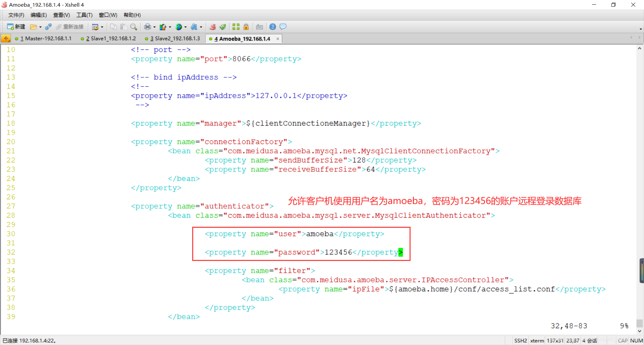Click the scrollbar up arrow in terminal
This screenshot has width=644, height=345.
tap(640, 48)
